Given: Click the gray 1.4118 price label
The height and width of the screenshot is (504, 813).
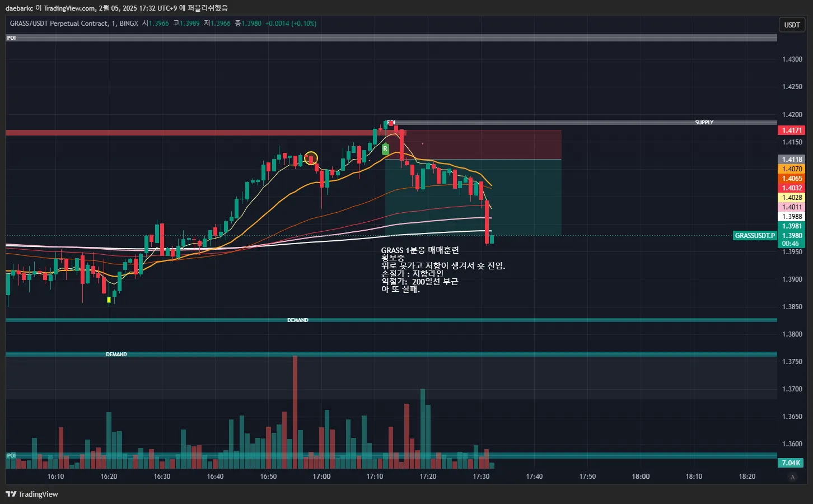Looking at the screenshot, I should (x=792, y=160).
